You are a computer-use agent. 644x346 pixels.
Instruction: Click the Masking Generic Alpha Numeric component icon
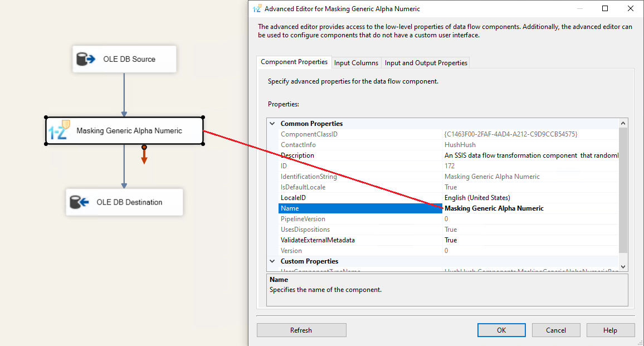click(x=59, y=130)
